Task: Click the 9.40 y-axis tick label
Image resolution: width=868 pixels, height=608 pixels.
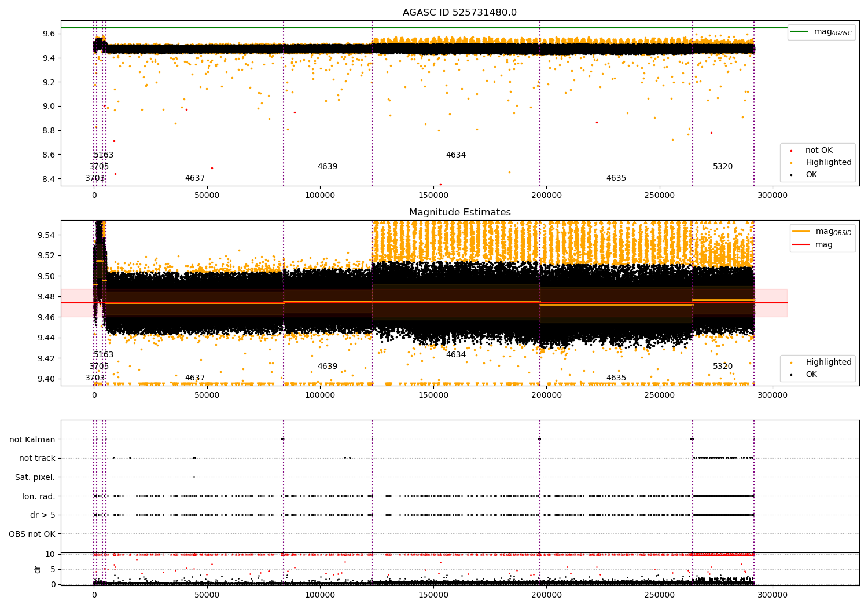Action: click(46, 379)
